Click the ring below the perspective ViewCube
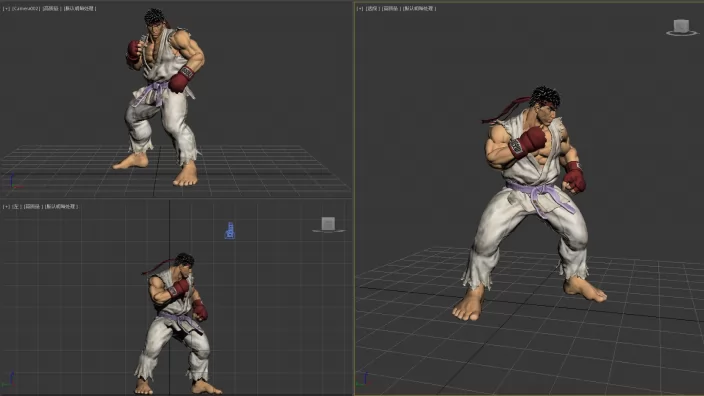Image resolution: width=704 pixels, height=396 pixels. [x=682, y=33]
